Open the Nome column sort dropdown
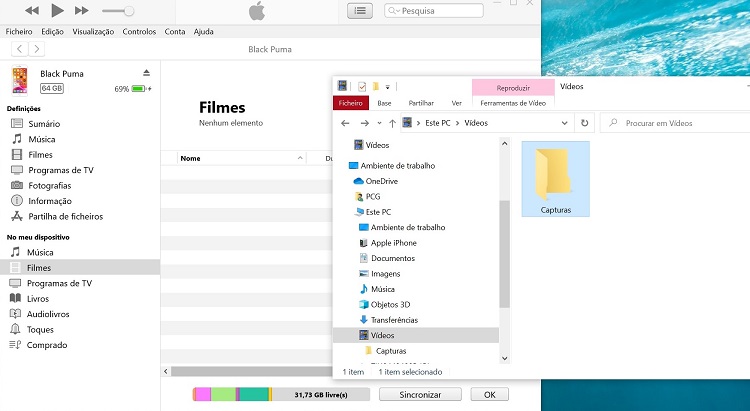Image resolution: width=750 pixels, height=411 pixels. 299,158
